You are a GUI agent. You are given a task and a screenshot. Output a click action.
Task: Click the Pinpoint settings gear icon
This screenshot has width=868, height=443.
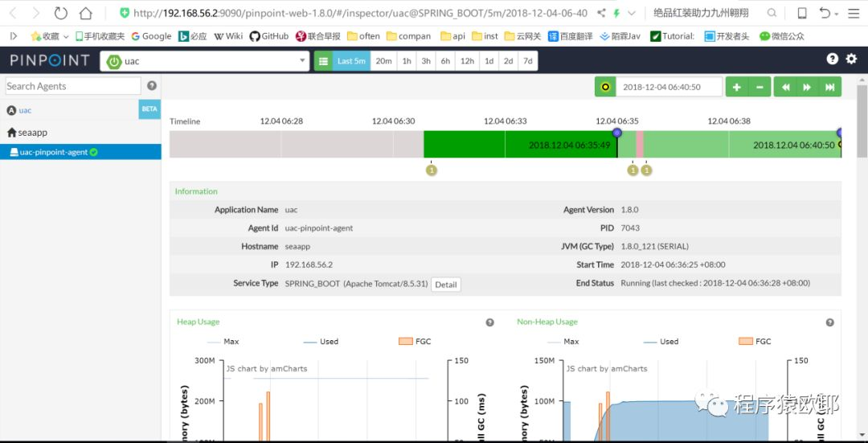[851, 59]
